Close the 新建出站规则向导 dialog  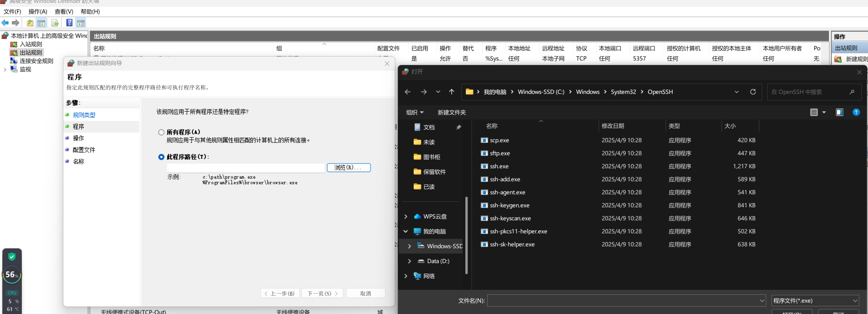[x=387, y=64]
